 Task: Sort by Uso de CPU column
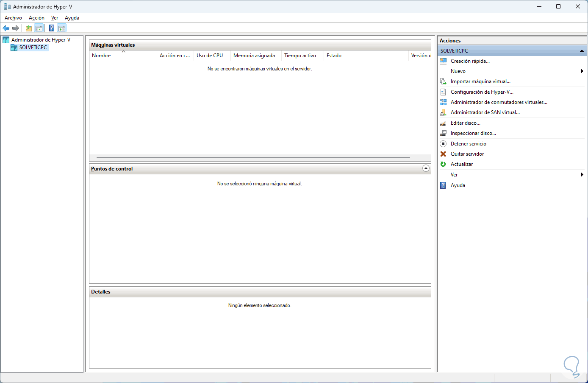click(212, 56)
